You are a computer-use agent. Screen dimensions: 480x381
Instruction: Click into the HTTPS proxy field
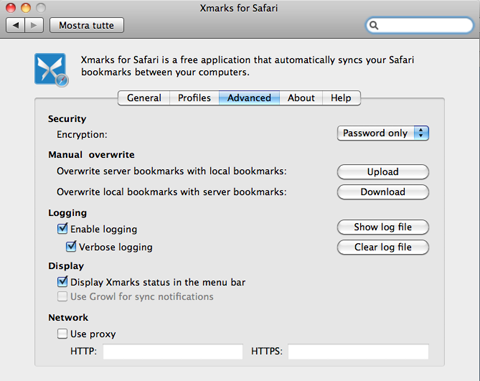point(358,352)
